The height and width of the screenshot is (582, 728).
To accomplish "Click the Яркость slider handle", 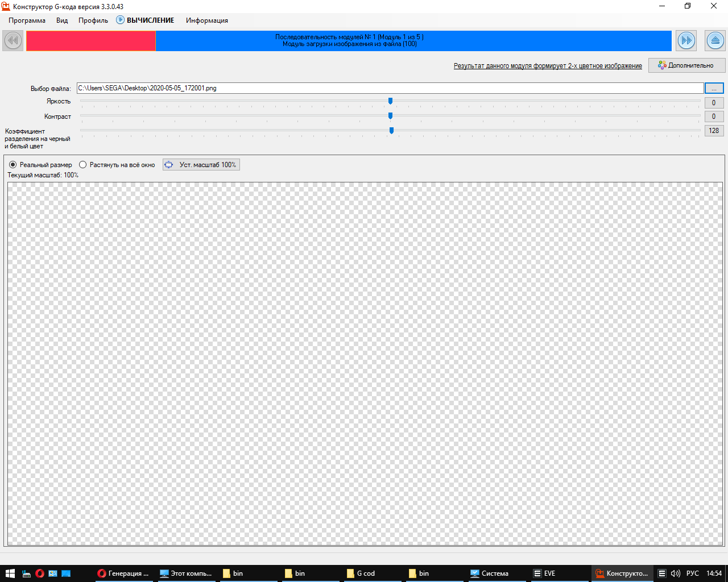I will pyautogui.click(x=390, y=101).
